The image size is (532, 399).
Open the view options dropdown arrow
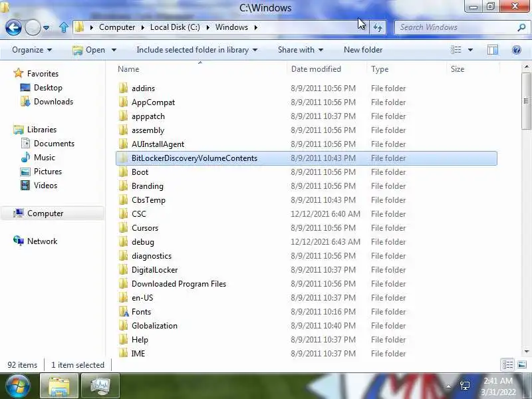[470, 50]
